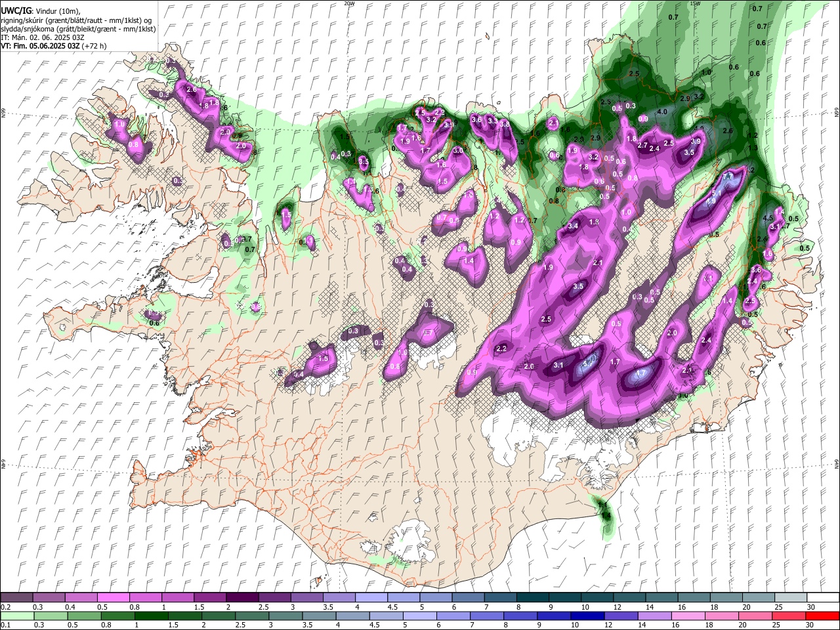Click the 20W longitude label
The width and height of the screenshot is (840, 630).
(349, 3)
